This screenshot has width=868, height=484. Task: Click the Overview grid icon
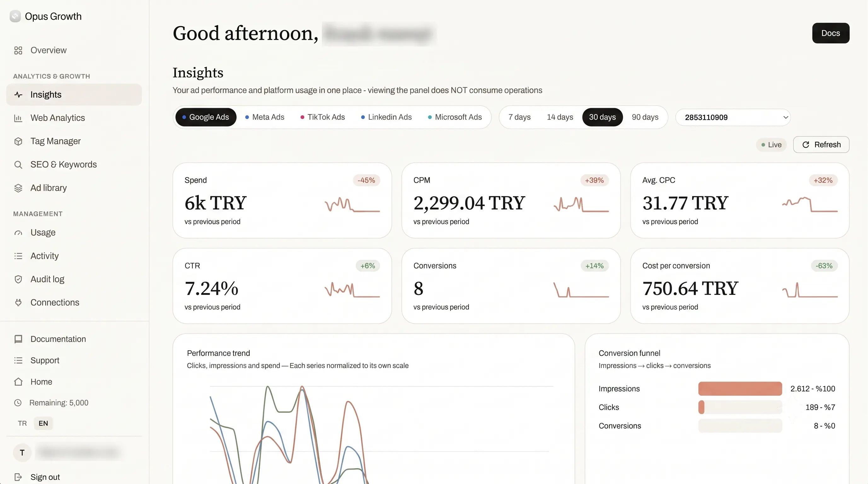tap(18, 50)
